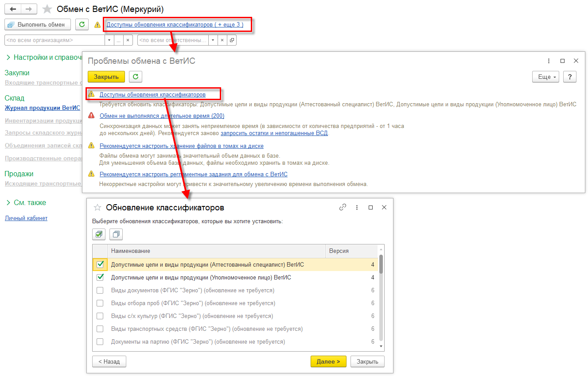Open top link Доступны обновления классификаторов (+ еще 3)
Image resolution: width=588 pixels, height=376 pixels.
[x=175, y=25]
